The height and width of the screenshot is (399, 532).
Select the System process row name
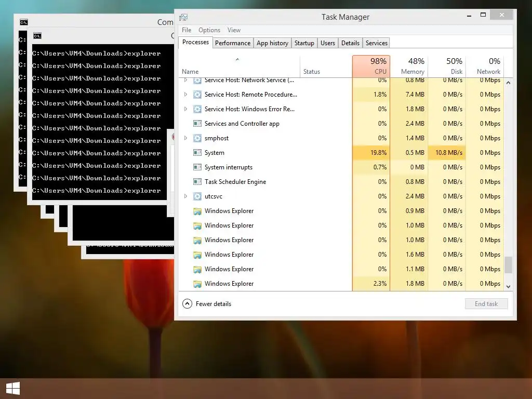tap(215, 153)
